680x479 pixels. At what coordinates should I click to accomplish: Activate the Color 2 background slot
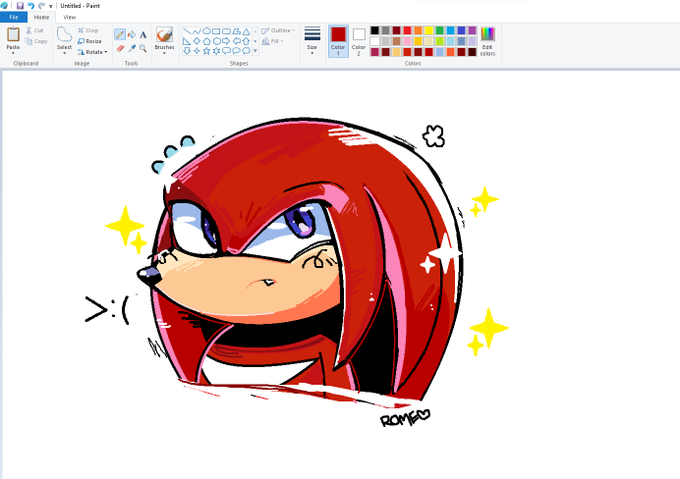359,41
